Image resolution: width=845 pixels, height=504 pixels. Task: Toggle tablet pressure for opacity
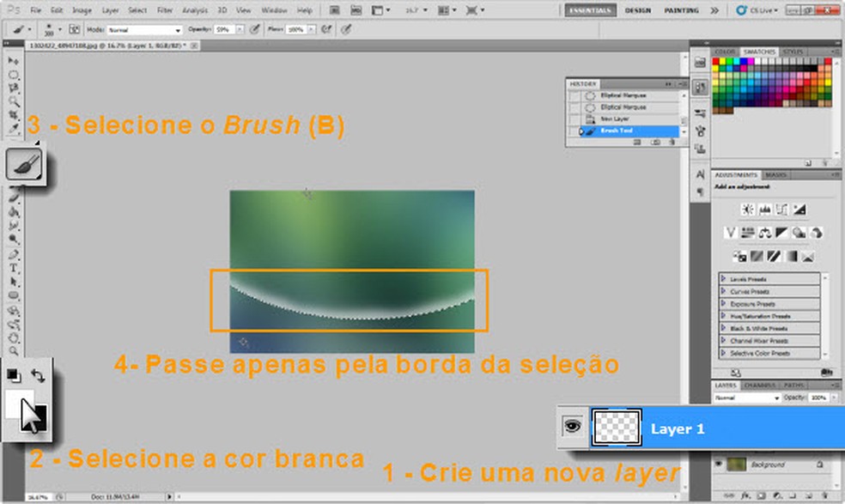pyautogui.click(x=255, y=30)
